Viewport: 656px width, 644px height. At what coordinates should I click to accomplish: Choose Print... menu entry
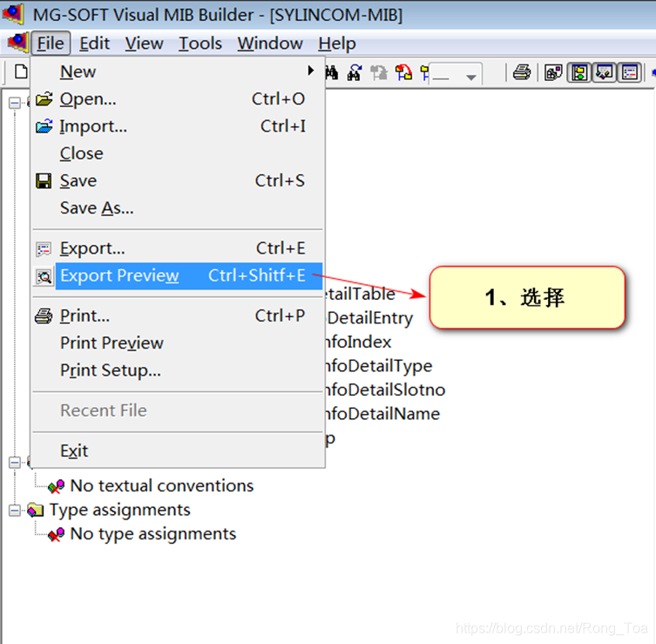point(179,316)
